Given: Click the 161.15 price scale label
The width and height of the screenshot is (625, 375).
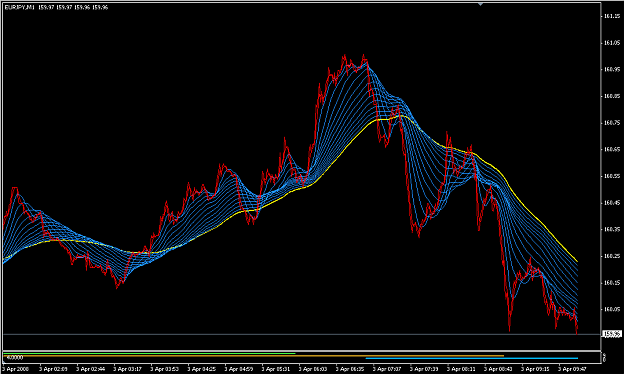Looking at the screenshot, I should click(x=612, y=16).
